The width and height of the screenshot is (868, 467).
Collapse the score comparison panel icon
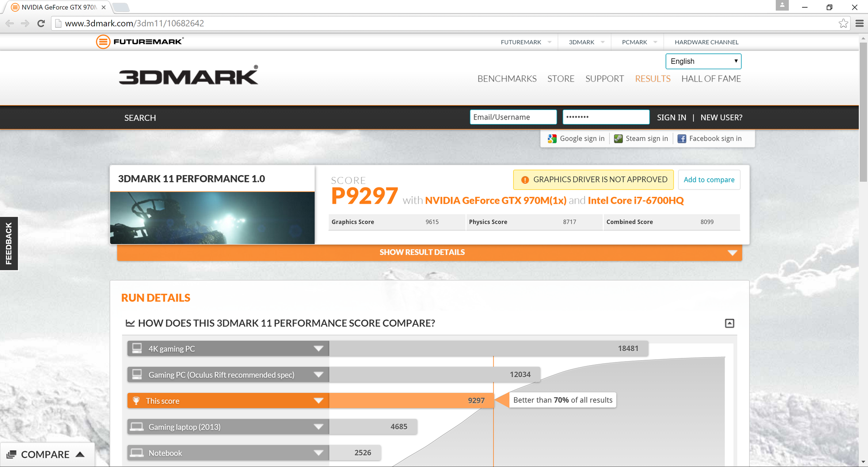point(729,323)
